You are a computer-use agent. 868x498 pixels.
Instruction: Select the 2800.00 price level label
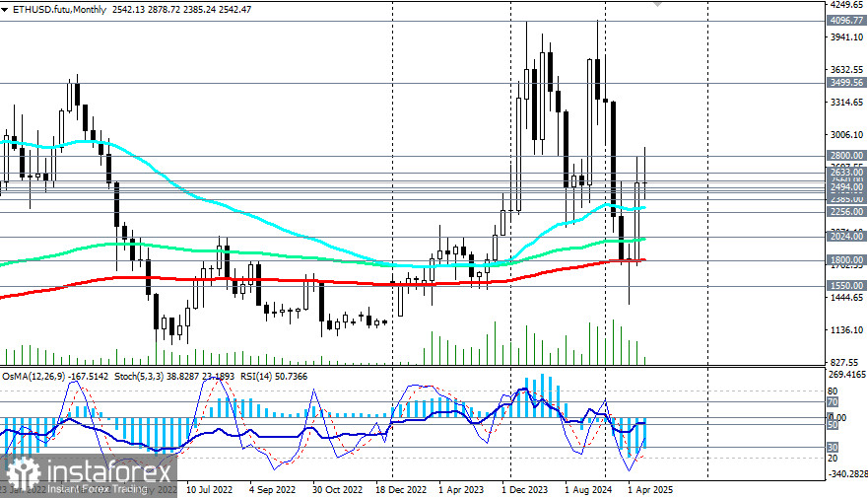click(x=846, y=156)
